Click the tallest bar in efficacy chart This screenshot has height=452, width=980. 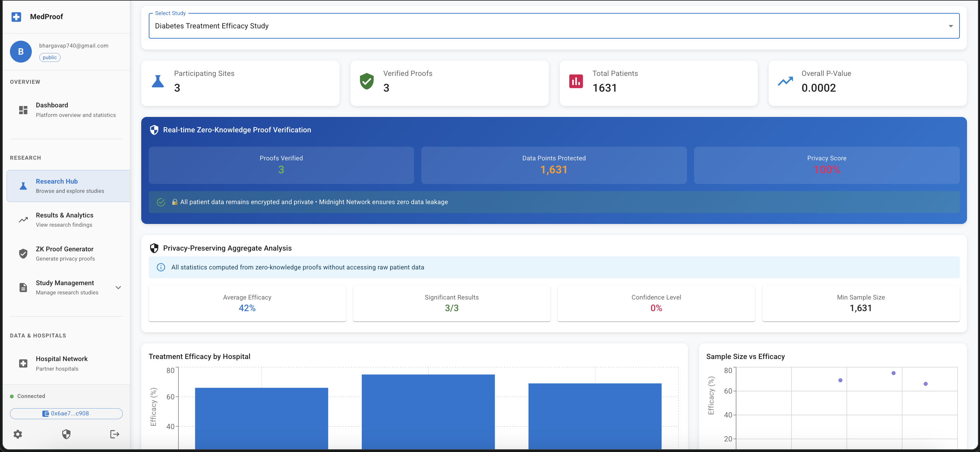pos(428,411)
